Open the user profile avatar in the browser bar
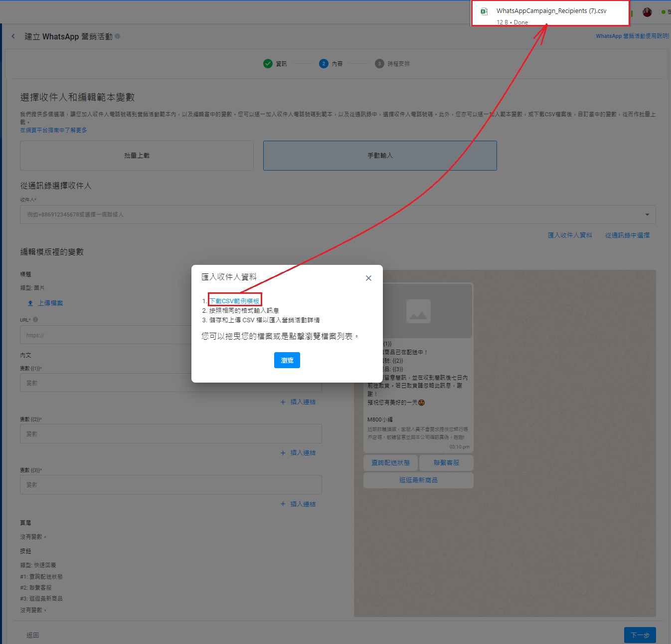The image size is (671, 644). (647, 12)
